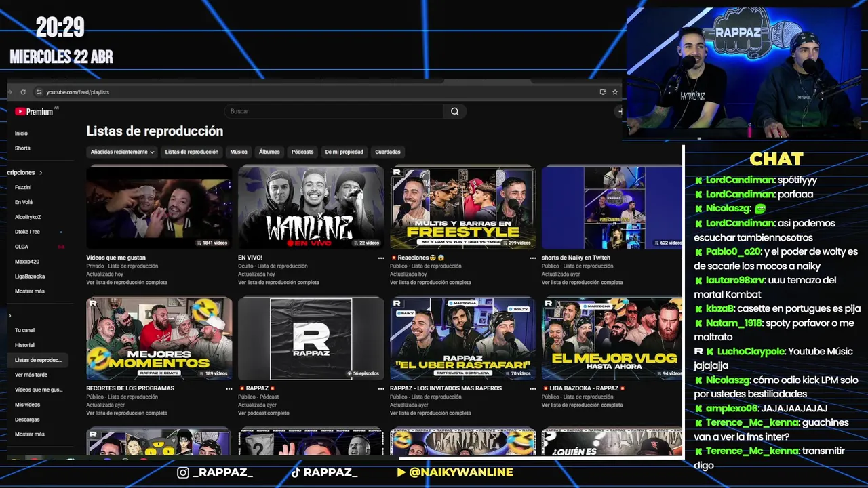This screenshot has width=868, height=488.
Task: Show more subscriptions with Mostrar más under LigaBazooka
Action: click(x=30, y=291)
